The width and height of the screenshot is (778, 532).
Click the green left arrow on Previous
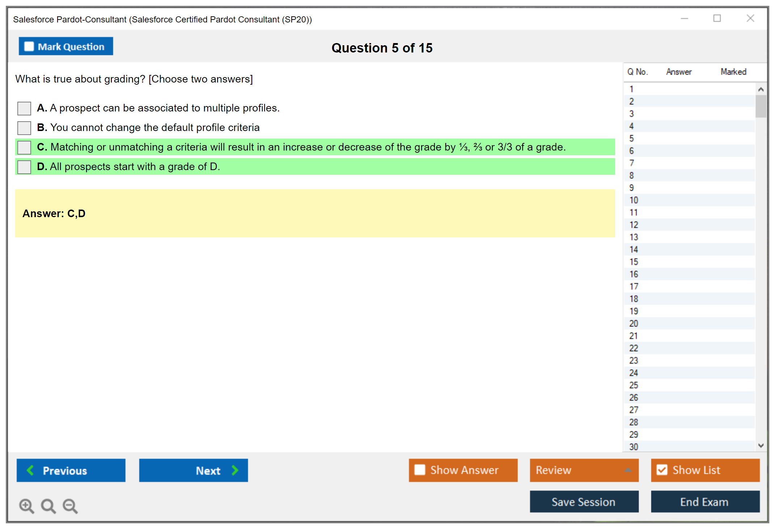click(x=30, y=470)
